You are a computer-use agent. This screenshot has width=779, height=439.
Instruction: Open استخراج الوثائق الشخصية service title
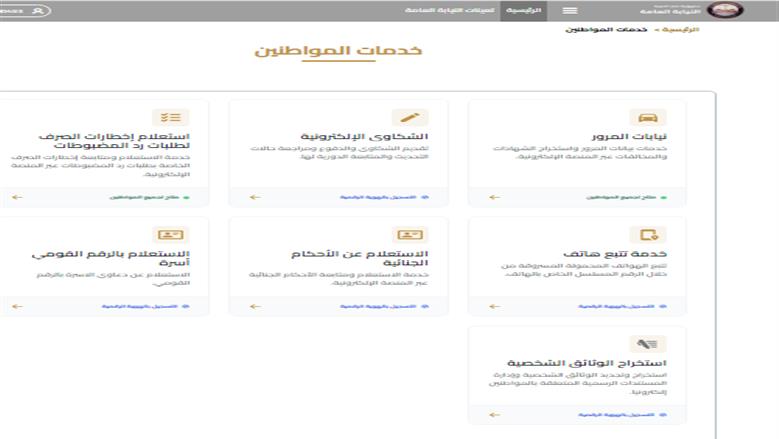pos(587,363)
